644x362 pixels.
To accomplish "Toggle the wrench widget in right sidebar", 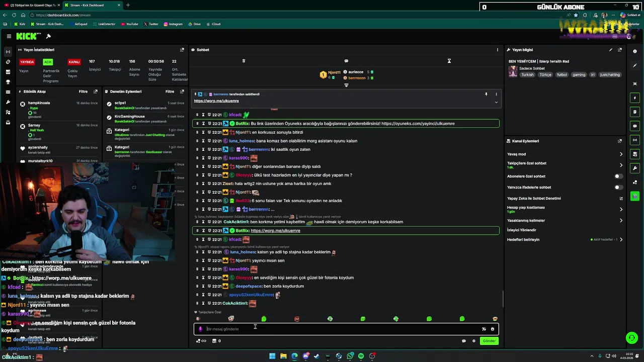I will click(x=635, y=168).
